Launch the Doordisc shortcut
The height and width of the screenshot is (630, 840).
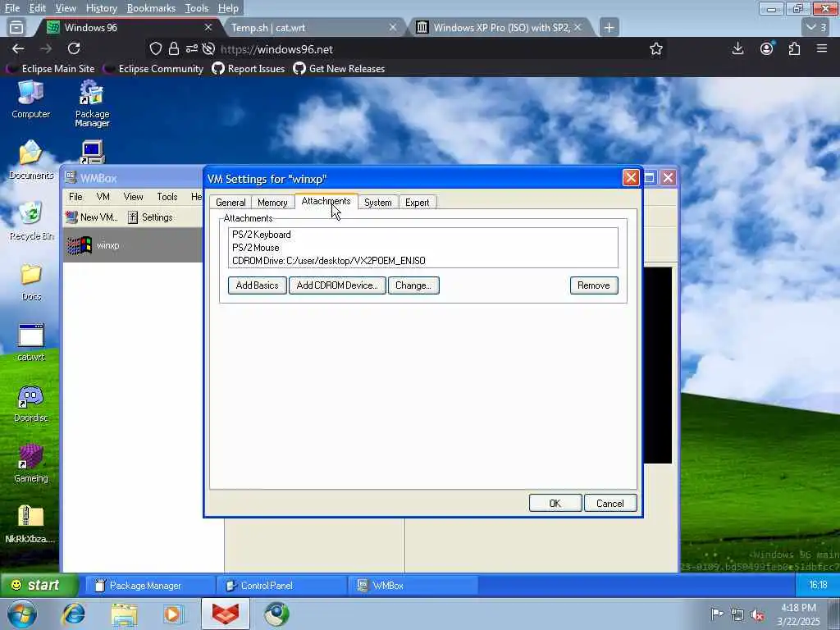click(30, 404)
